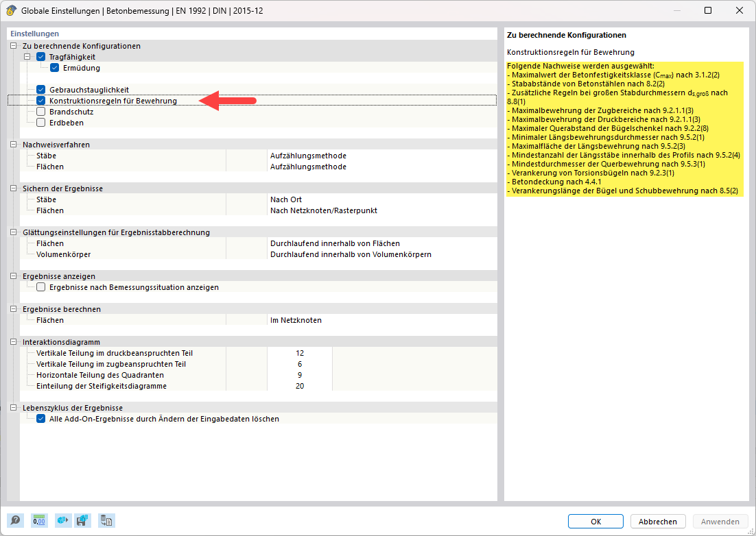Collapse the Interaktionsdiagramm section
Viewport: 756px width, 536px height.
tap(13, 342)
